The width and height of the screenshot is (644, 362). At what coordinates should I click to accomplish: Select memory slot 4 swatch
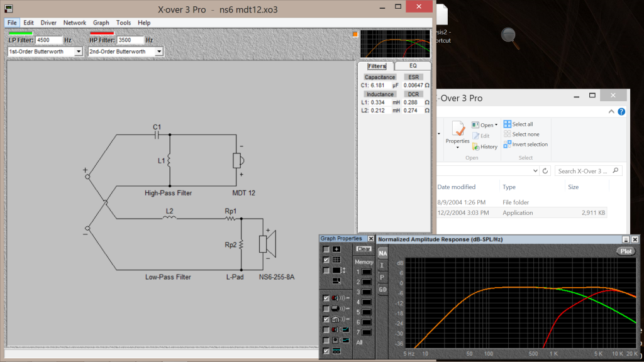point(367,302)
